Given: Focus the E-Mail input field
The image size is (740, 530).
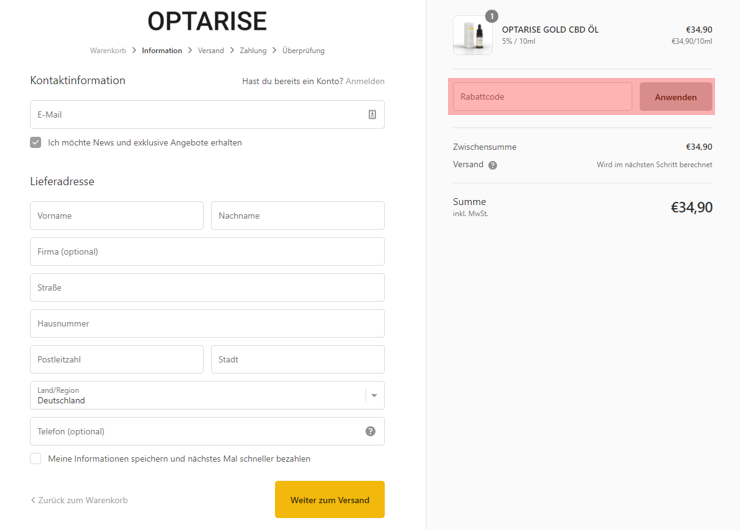Looking at the screenshot, I should click(x=207, y=114).
